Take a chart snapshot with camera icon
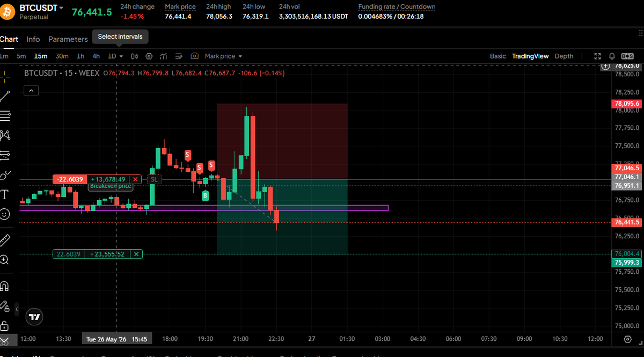This screenshot has height=357, width=644. pos(194,56)
